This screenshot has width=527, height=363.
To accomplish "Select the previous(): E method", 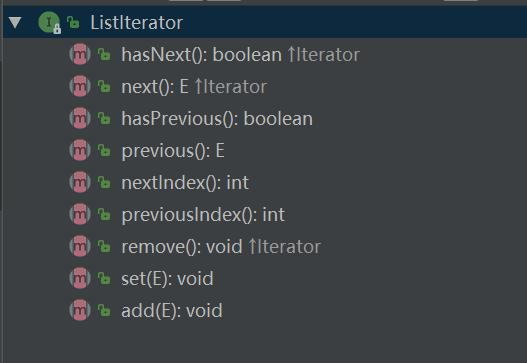I will 173,151.
